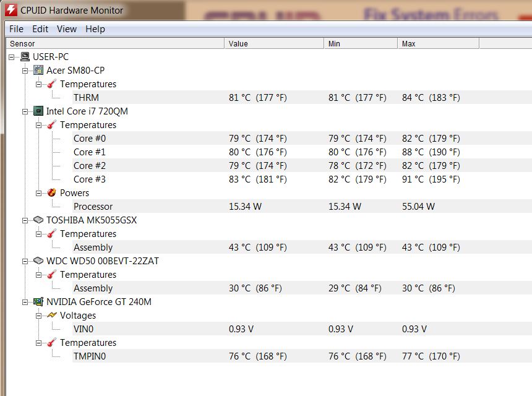532x396 pixels.
Task: Click the Voltages lightning wave icon
Action: 52,315
